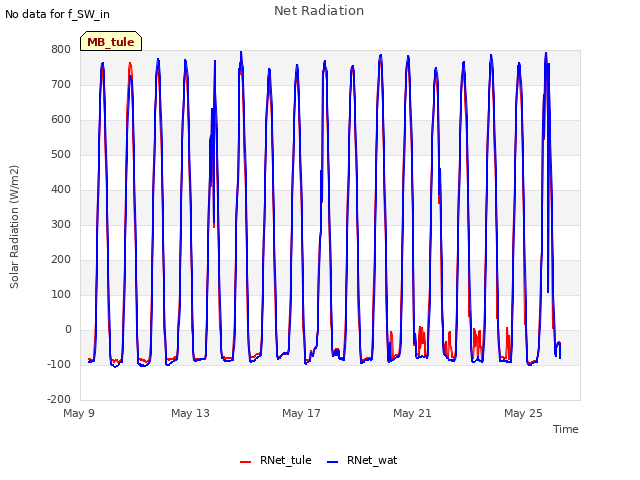The width and height of the screenshot is (640, 480).
Task: Click the blue RNet_wat legend swatch
Action: pos(333,462)
